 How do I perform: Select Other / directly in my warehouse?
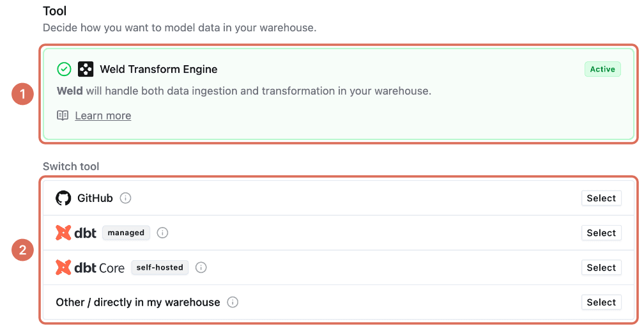(601, 302)
